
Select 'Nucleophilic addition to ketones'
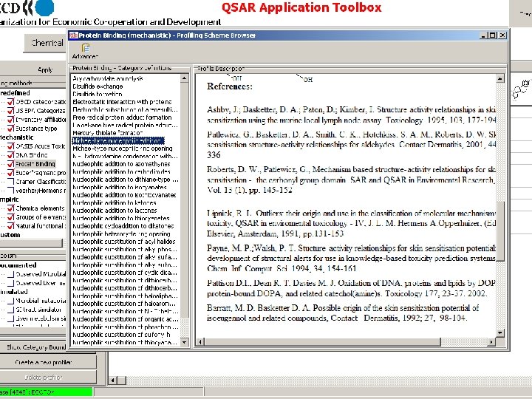pos(115,202)
